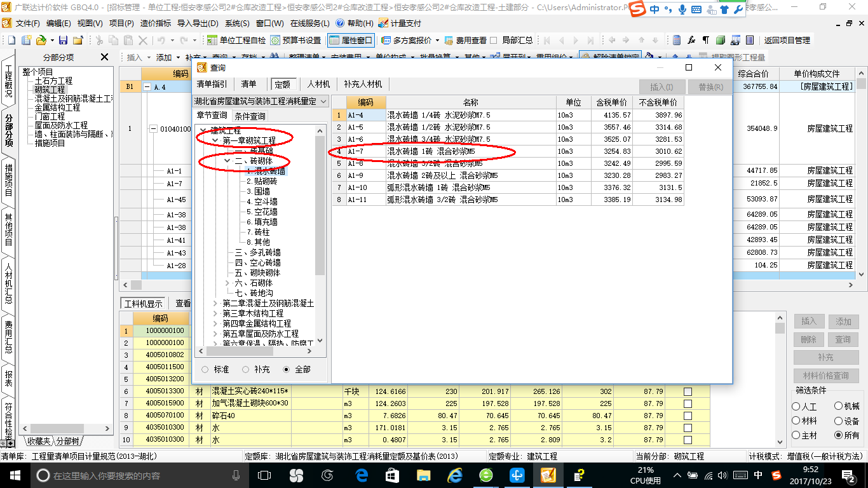Click Sogou microphone voice input icon
868x488 pixels.
tap(682, 10)
